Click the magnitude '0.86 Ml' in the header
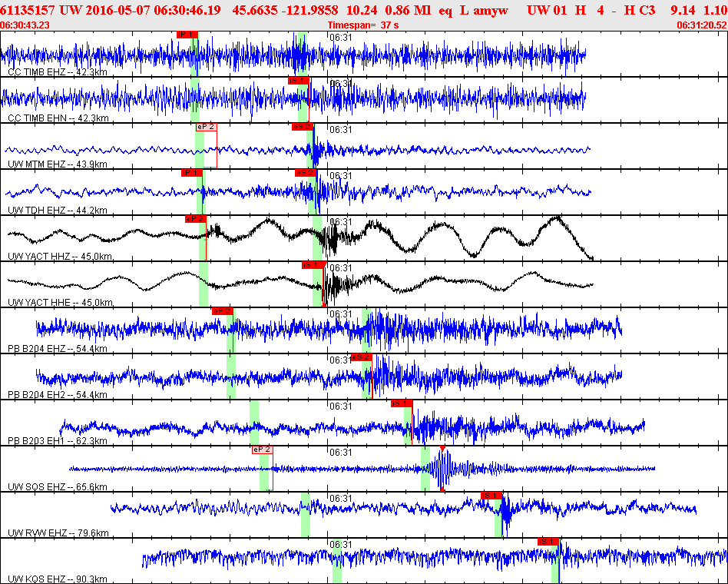Viewport: 728px width, 584px height. [408, 10]
